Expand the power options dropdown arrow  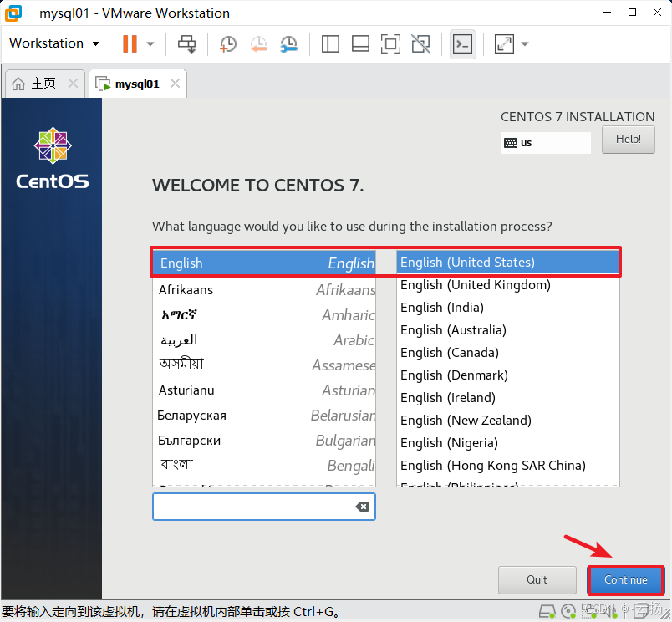click(x=150, y=43)
